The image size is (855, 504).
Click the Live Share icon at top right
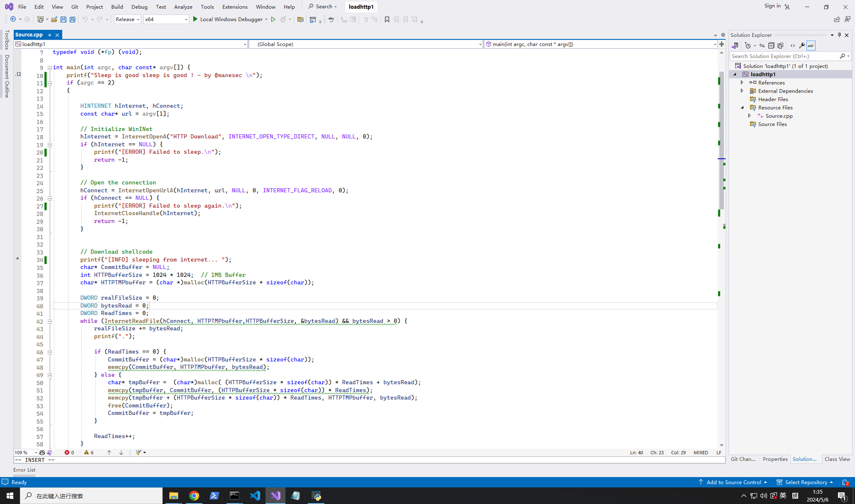[837, 19]
